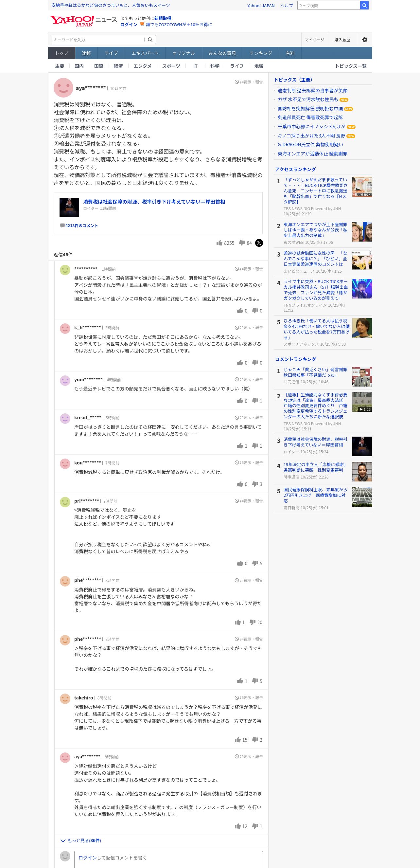
Task: Click aya******** main comment avatar
Action: tap(63, 88)
